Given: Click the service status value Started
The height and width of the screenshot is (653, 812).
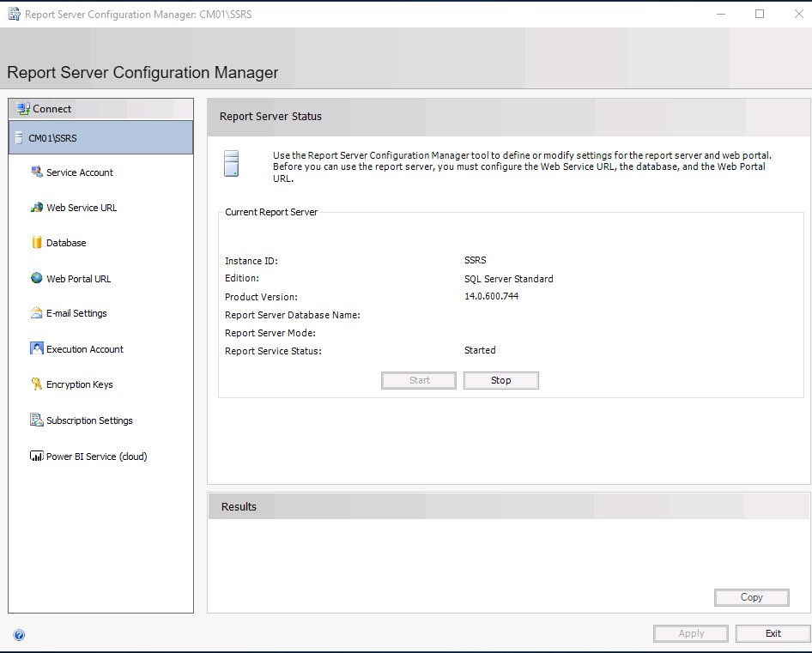Looking at the screenshot, I should pos(480,350).
